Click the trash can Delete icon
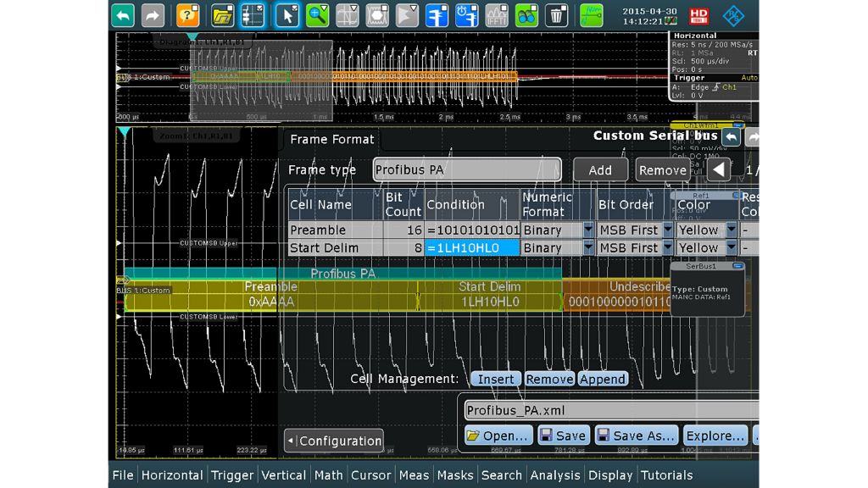Image resolution: width=868 pixels, height=488 pixels. (557, 15)
